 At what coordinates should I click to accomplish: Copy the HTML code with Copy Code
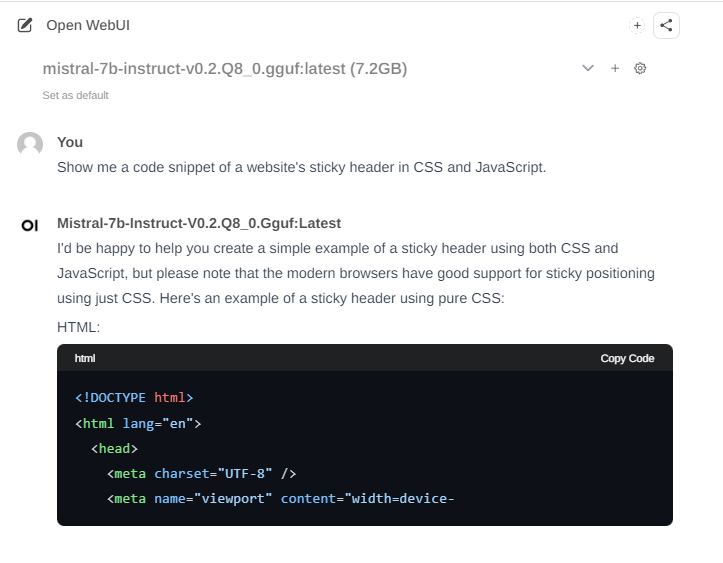coord(627,358)
